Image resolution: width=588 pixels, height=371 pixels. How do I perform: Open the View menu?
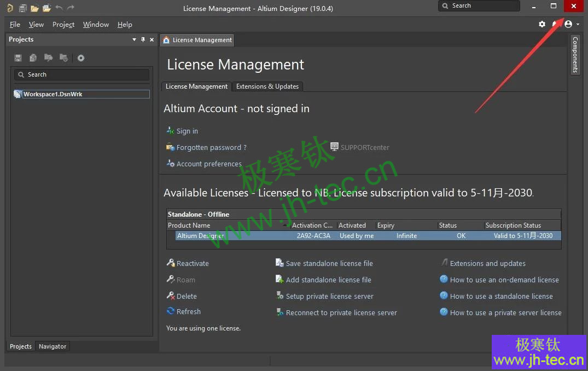[37, 25]
